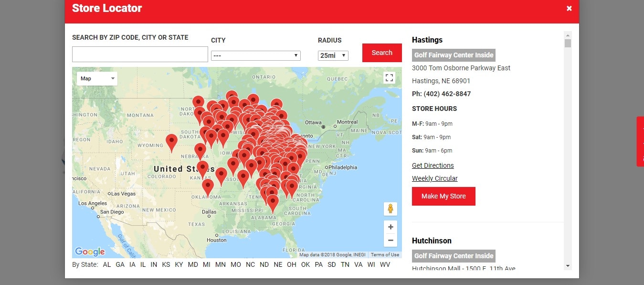
Task: Open the map Terms of Use link
Action: pyautogui.click(x=385, y=255)
